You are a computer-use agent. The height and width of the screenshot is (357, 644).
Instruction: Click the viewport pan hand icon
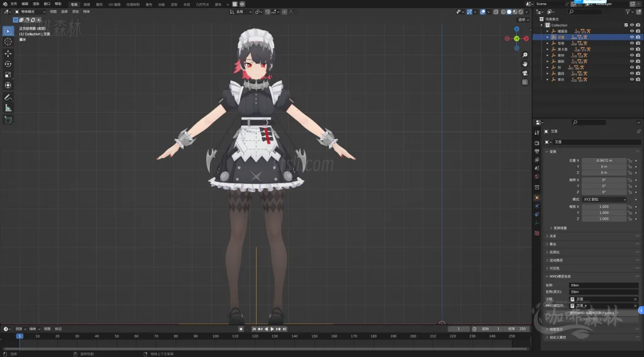[525, 64]
